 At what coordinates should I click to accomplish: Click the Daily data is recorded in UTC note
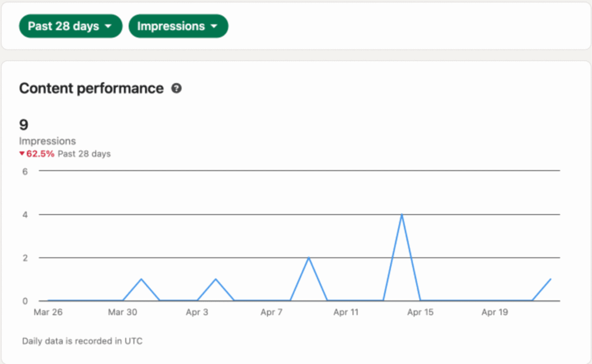[x=82, y=341]
